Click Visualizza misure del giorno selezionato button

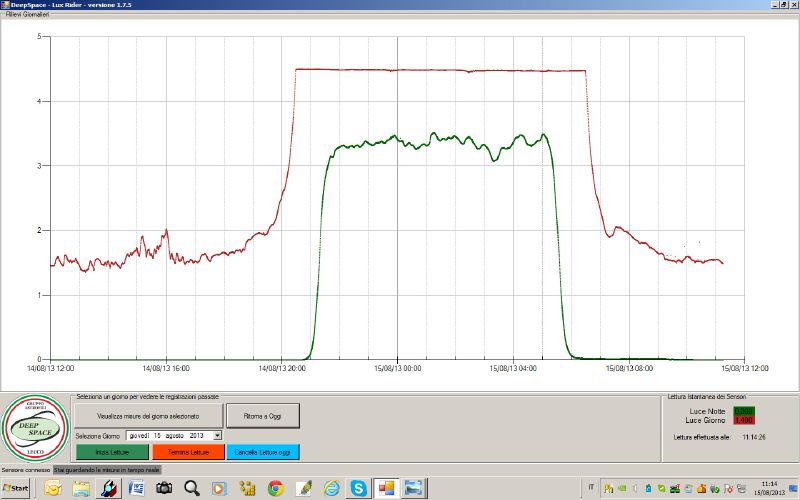[x=148, y=416]
